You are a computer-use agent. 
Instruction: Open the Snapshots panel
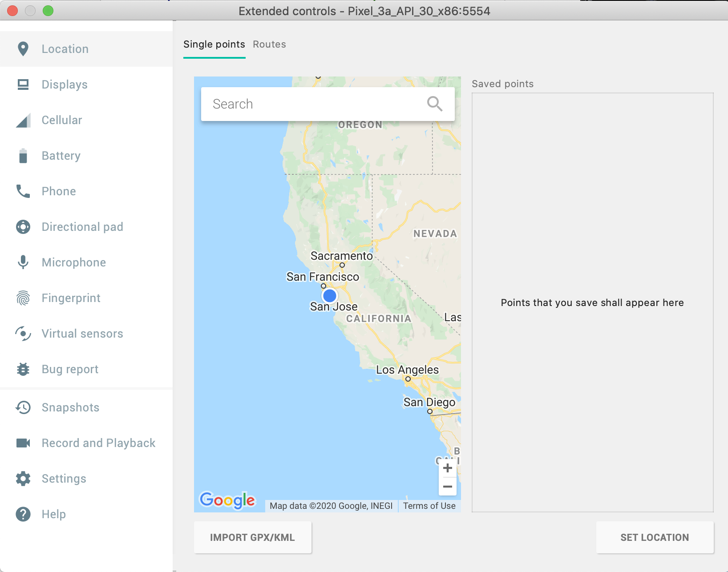click(x=70, y=407)
